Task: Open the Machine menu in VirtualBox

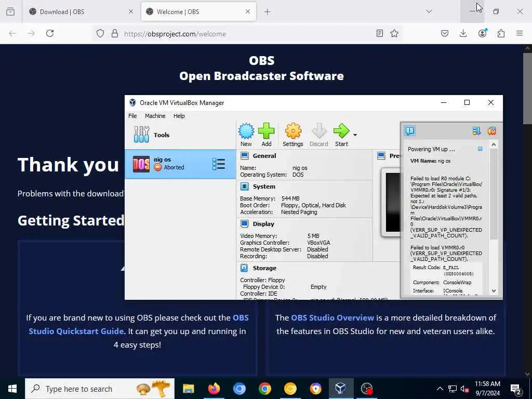Action: (x=155, y=116)
